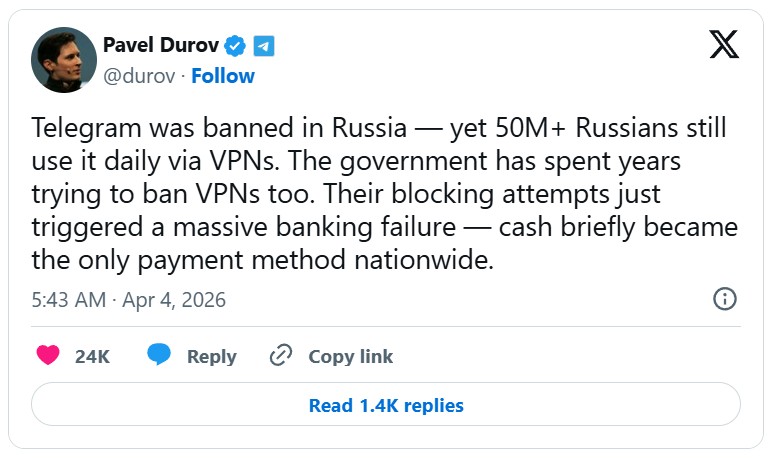Click the Apr 4, 2026 date

point(175,299)
